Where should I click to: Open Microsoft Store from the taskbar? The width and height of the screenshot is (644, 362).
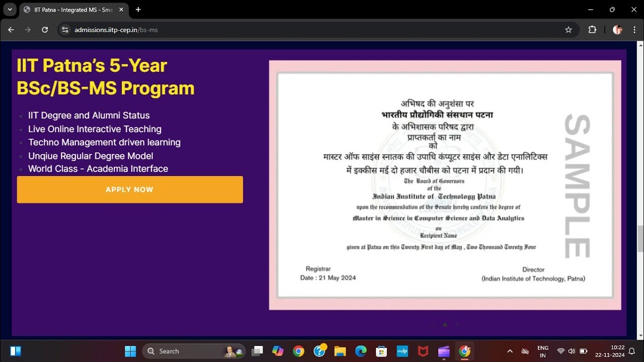(381, 351)
